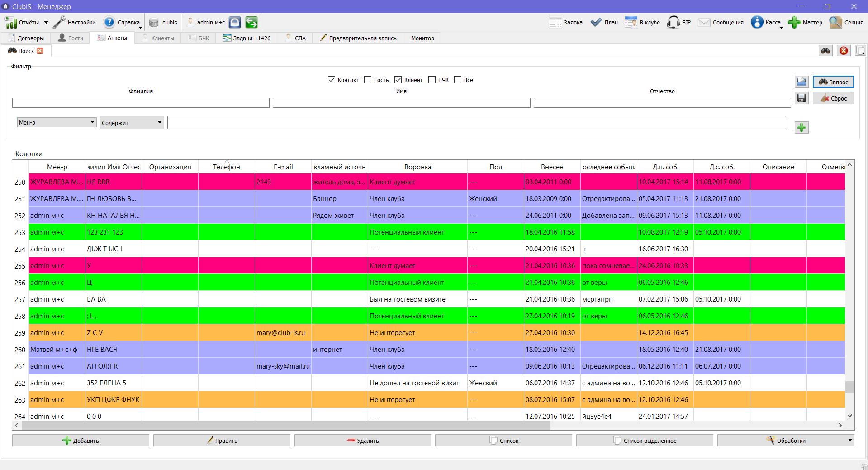Click the Внесён column header
The image size is (868, 470).
[x=552, y=167]
